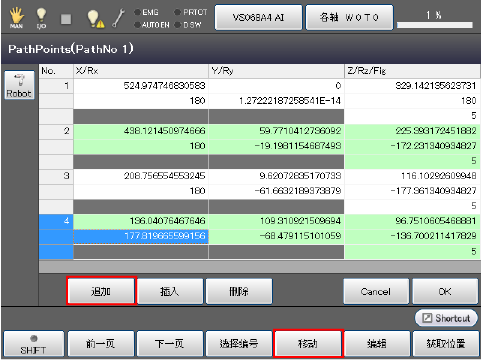
Task: Select cell 225.393172451882
Action: pyautogui.click(x=412, y=131)
